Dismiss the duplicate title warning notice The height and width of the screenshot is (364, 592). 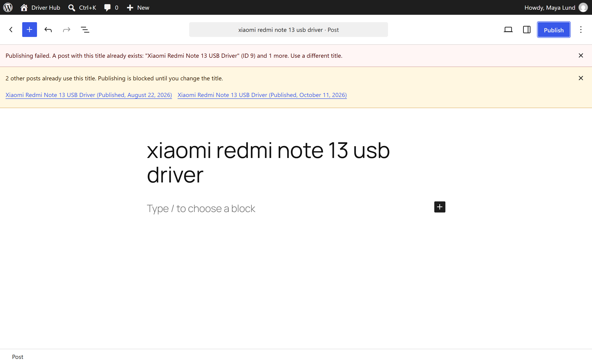[581, 78]
